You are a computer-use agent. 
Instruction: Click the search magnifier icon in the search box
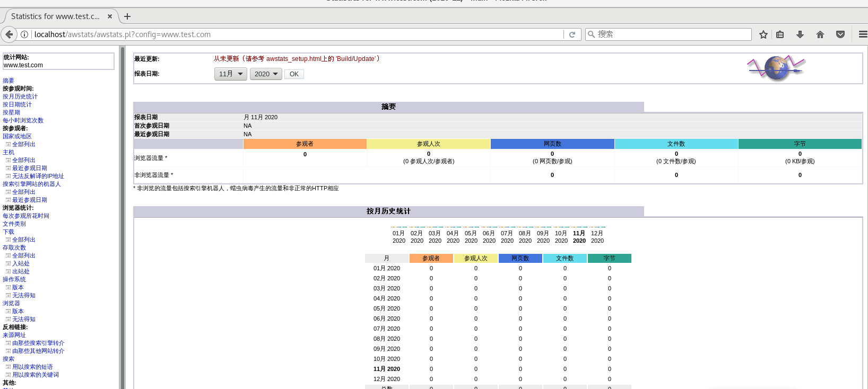[x=592, y=34]
